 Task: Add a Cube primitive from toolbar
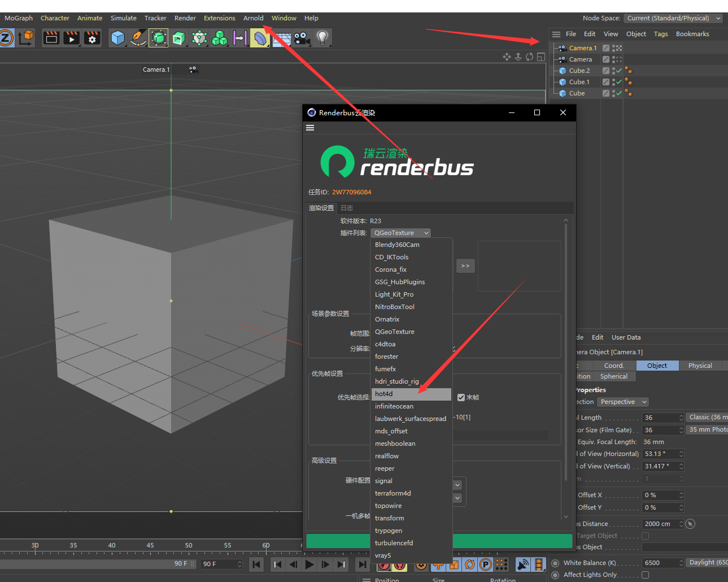point(117,38)
